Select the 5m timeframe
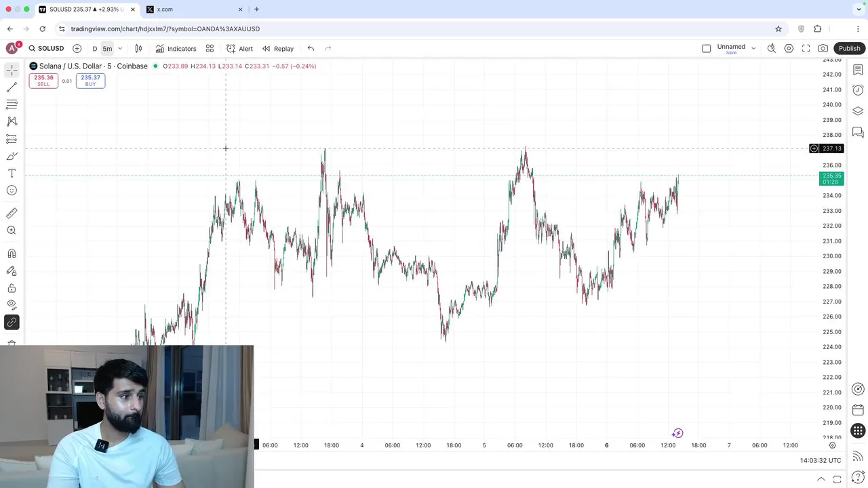This screenshot has width=868, height=488. tap(107, 49)
